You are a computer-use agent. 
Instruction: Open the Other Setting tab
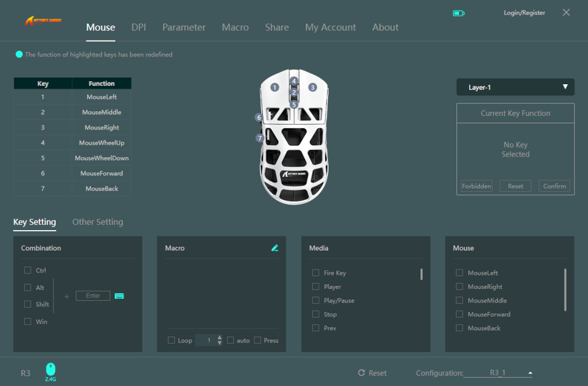[x=98, y=222]
